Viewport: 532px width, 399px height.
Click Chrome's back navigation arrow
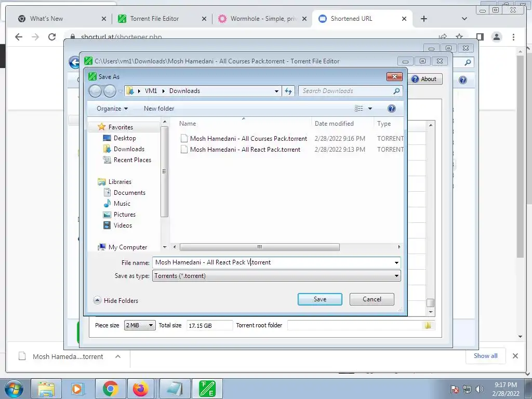click(19, 37)
